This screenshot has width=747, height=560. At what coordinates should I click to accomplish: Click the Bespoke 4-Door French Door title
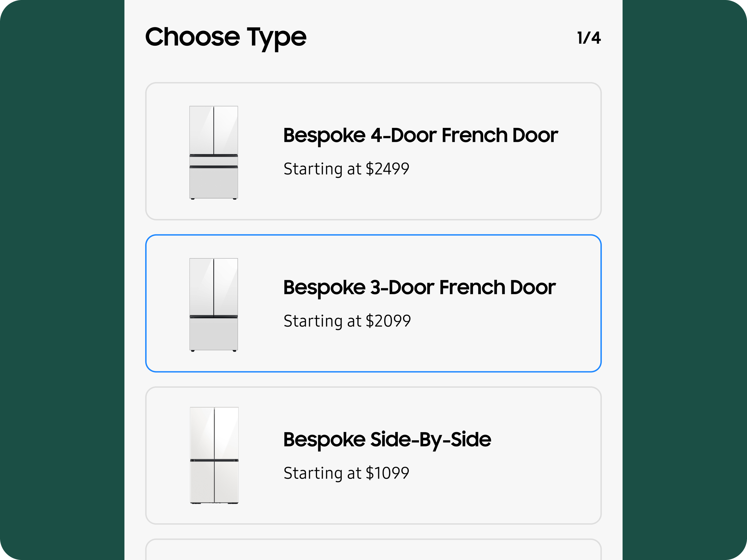(x=420, y=135)
